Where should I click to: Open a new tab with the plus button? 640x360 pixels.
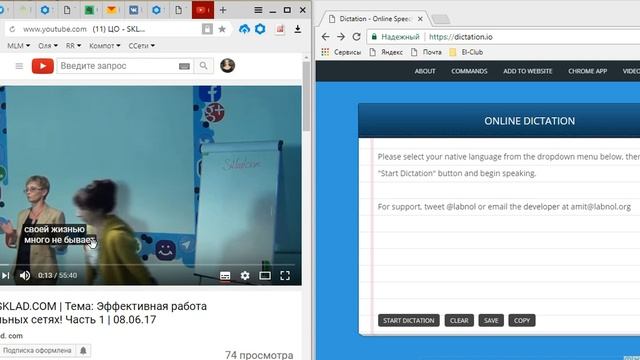tap(223, 10)
